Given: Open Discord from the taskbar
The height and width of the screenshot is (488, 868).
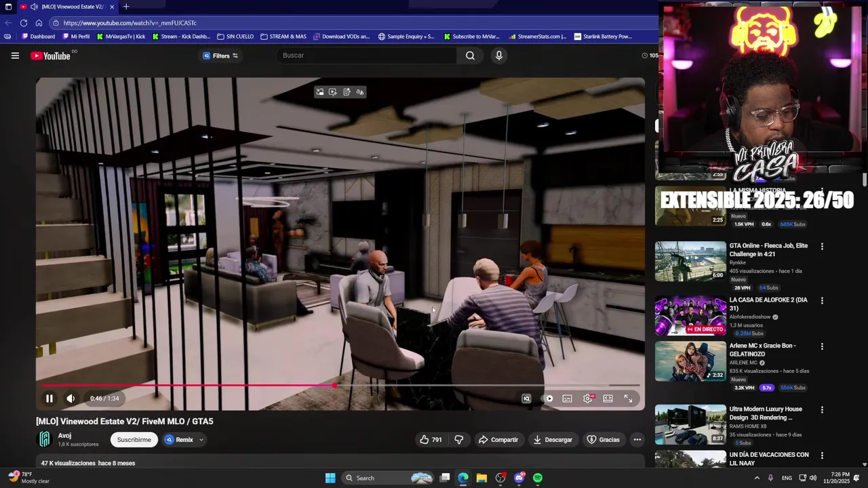Looking at the screenshot, I should click(x=519, y=478).
